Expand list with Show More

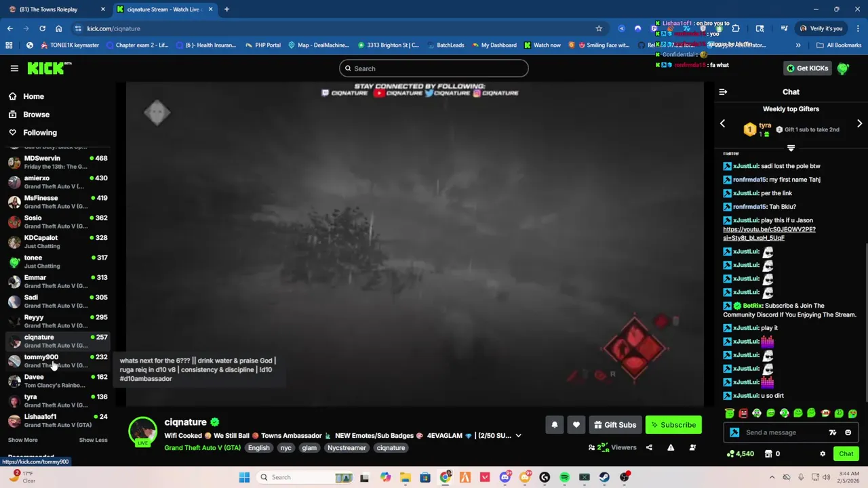22,440
